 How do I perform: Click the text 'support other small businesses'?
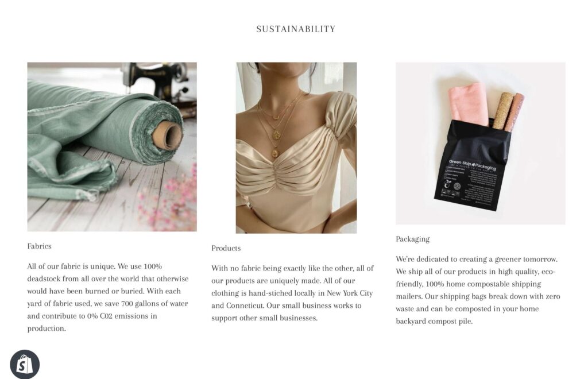click(263, 318)
